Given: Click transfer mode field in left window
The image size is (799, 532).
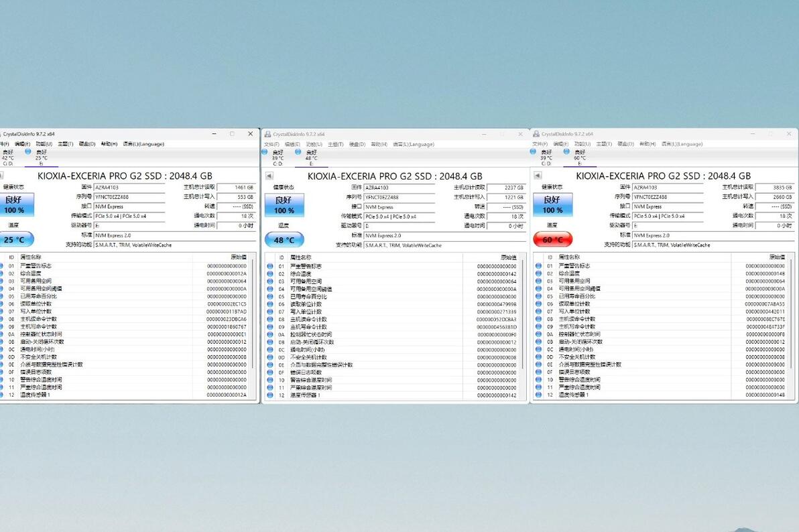Looking at the screenshot, I should (129, 216).
